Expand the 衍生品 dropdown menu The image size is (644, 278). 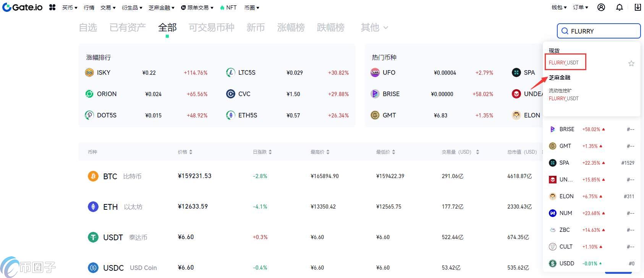point(132,8)
